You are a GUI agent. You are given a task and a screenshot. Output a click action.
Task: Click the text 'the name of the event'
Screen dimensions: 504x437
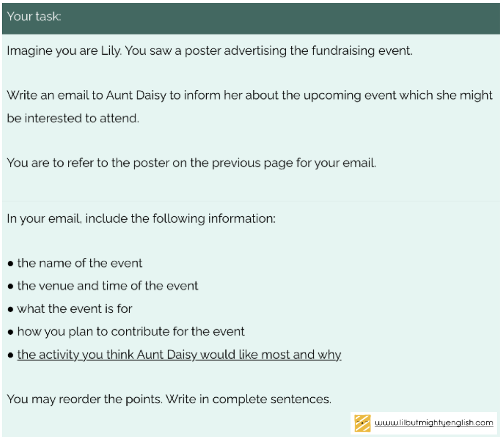(x=80, y=263)
